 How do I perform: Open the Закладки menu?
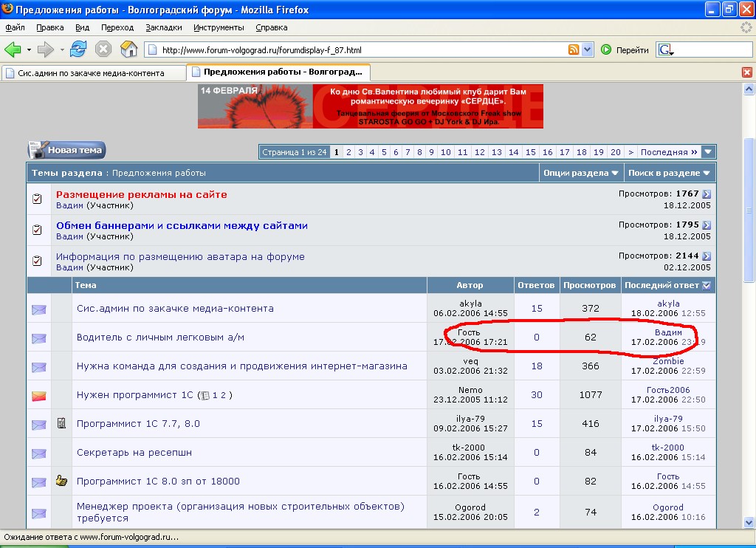[163, 27]
